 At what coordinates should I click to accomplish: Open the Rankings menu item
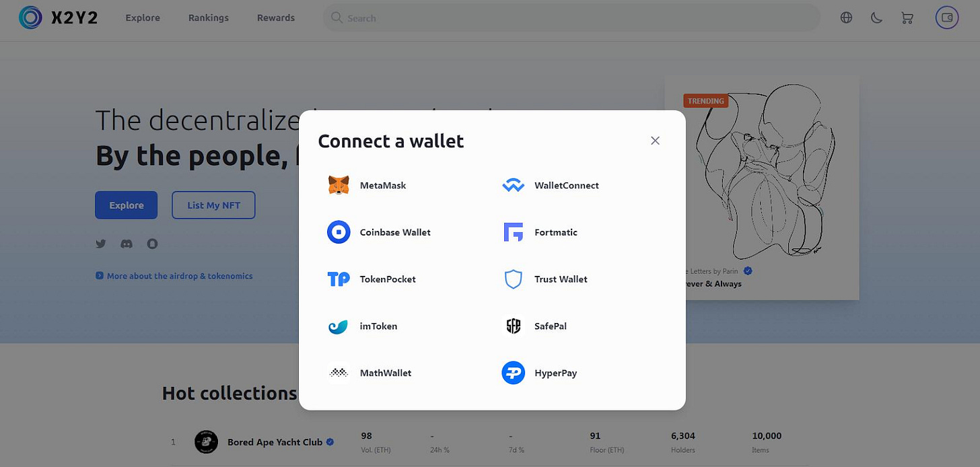[x=209, y=18]
